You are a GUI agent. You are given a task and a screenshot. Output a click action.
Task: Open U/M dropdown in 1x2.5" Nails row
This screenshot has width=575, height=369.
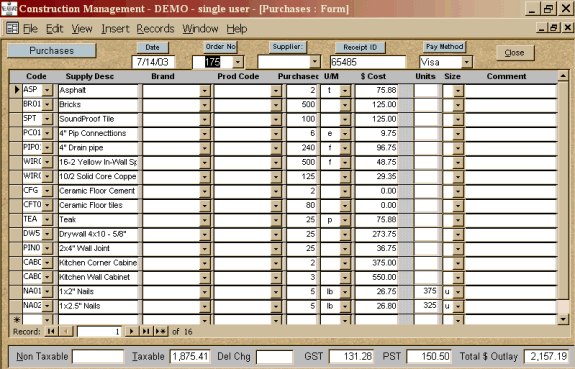pyautogui.click(x=345, y=306)
